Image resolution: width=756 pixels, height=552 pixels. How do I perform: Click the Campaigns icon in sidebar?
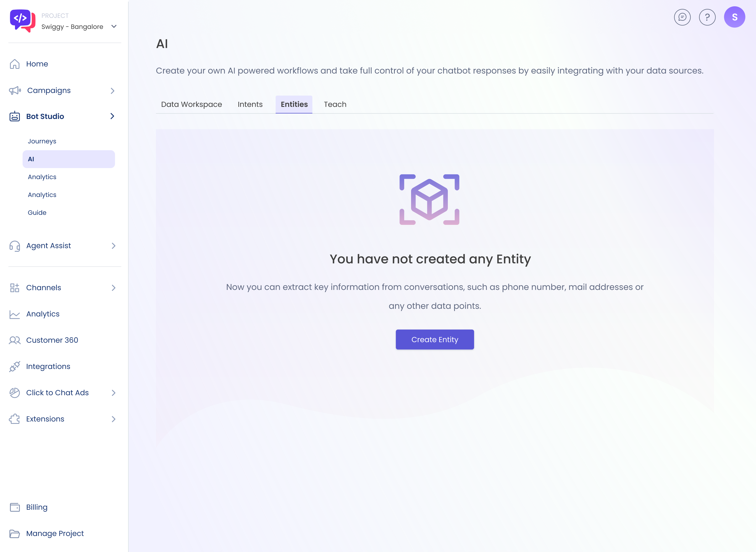[15, 90]
